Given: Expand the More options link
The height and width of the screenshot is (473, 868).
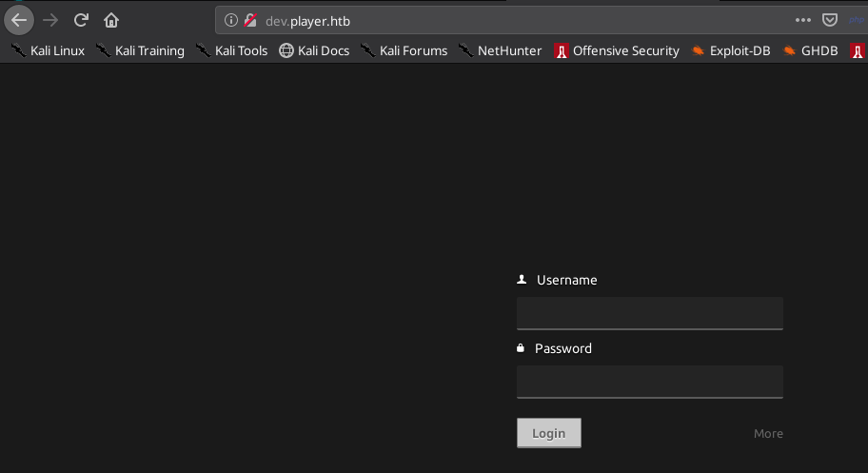Looking at the screenshot, I should point(768,434).
